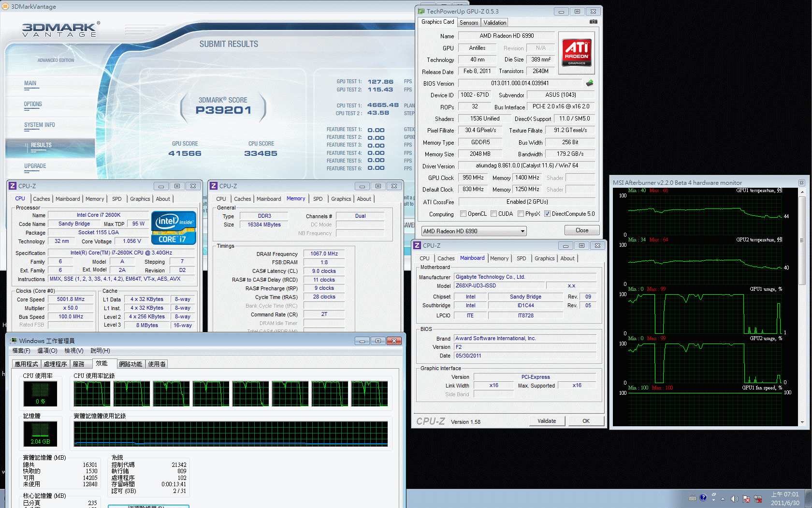This screenshot has height=508, width=812.
Task: Click the blue help question mark tray icon
Action: click(703, 497)
